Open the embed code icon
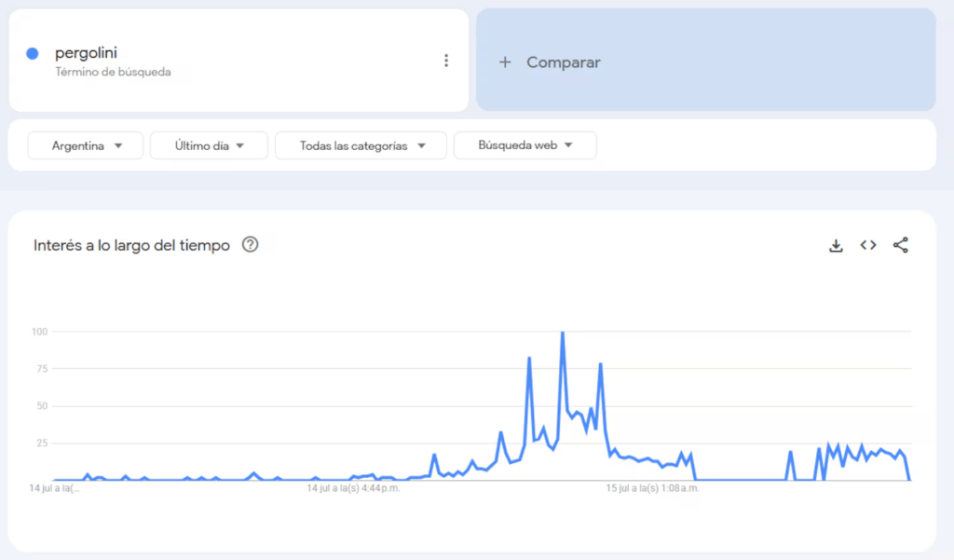Screen dimensions: 954x560 [868, 246]
